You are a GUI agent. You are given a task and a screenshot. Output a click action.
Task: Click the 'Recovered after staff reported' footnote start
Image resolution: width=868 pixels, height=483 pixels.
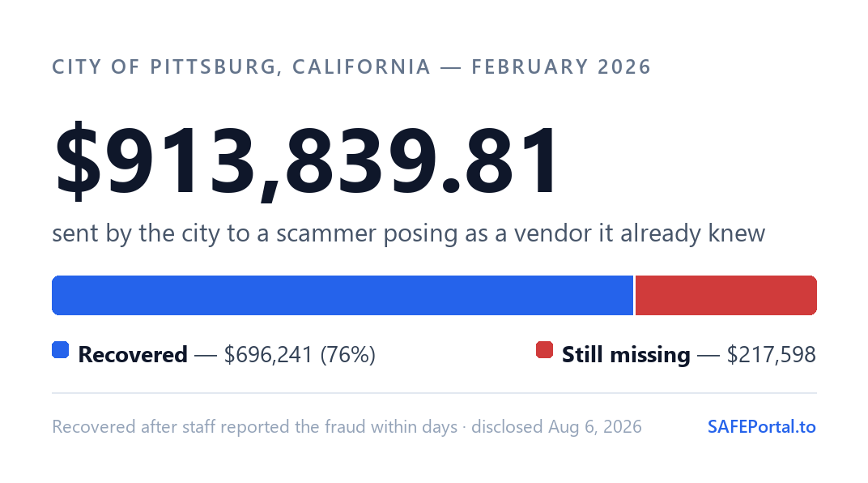pyautogui.click(x=172, y=426)
